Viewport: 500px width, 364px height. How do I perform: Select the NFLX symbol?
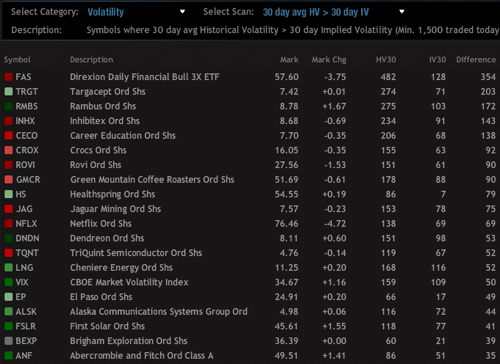point(26,224)
